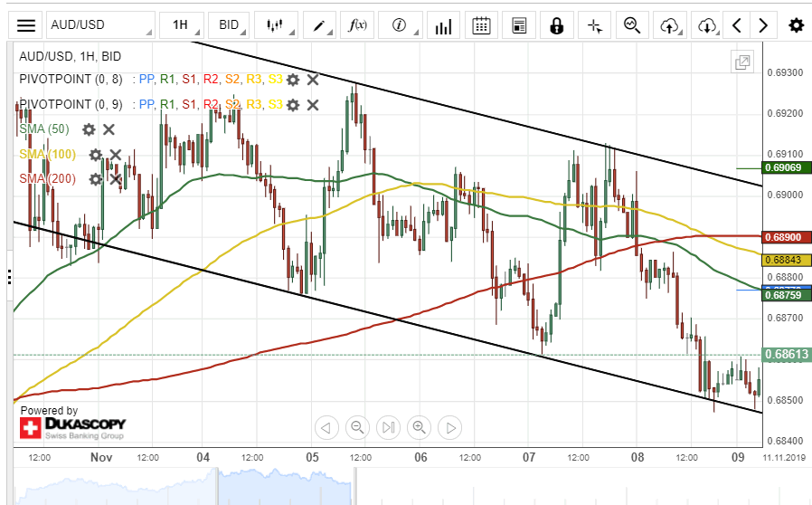
Task: Open the cloud download load menu
Action: click(x=707, y=24)
